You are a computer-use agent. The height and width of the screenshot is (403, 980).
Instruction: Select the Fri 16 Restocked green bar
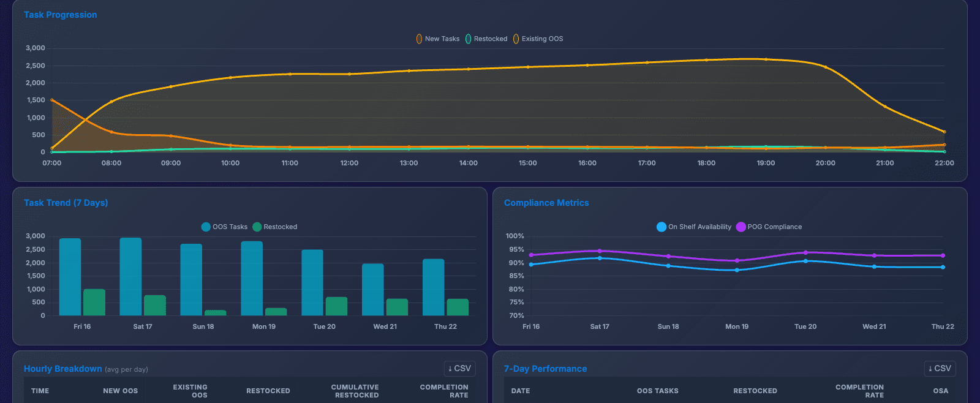pyautogui.click(x=94, y=302)
